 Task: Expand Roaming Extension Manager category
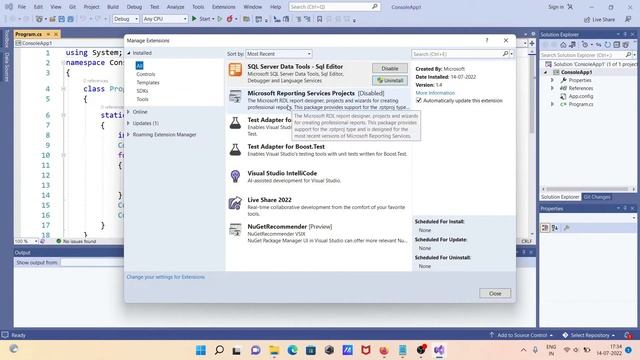(x=129, y=135)
